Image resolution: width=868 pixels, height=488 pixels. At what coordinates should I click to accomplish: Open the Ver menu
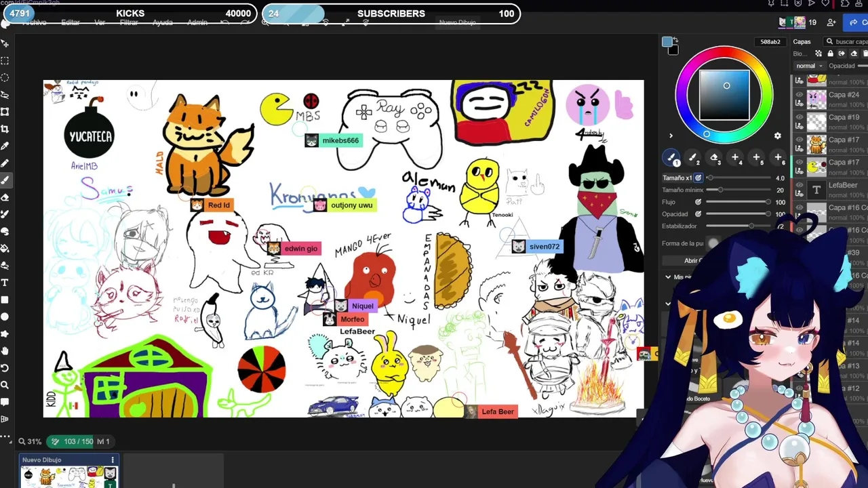(x=100, y=22)
